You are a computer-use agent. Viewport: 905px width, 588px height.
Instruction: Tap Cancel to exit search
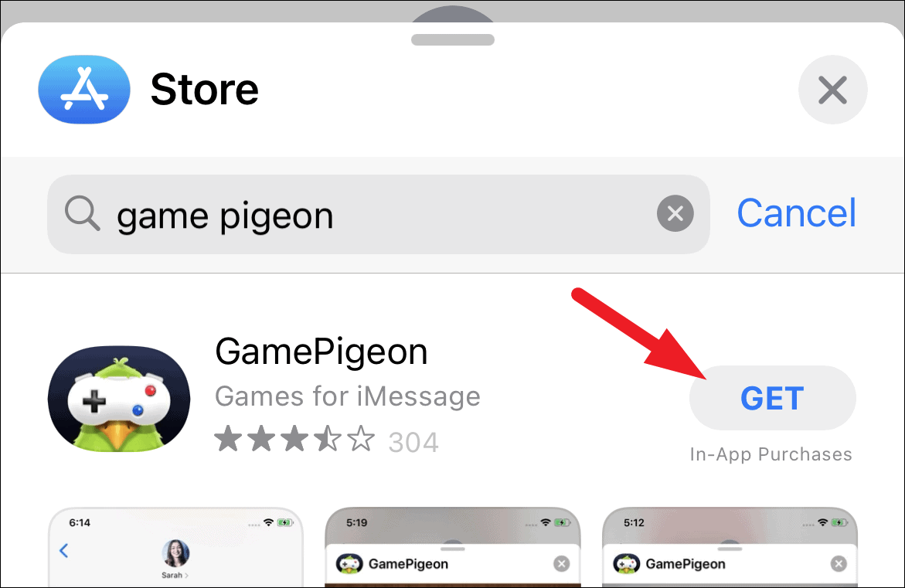[797, 213]
